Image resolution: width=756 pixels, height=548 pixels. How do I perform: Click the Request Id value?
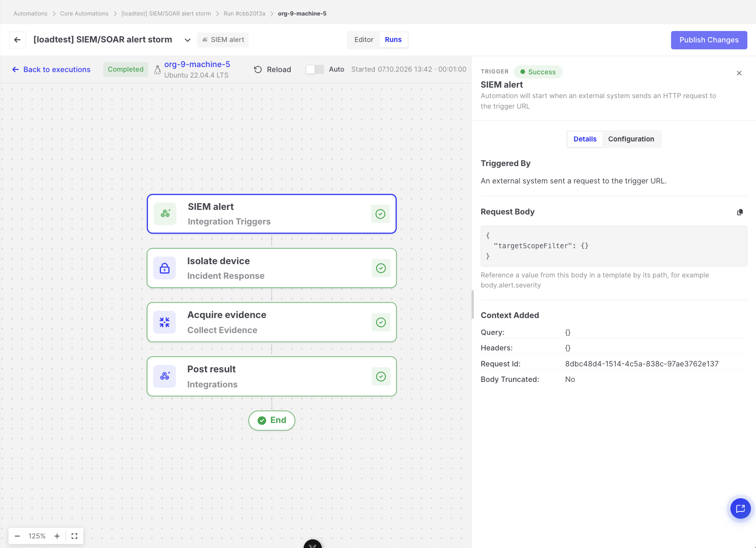pyautogui.click(x=642, y=364)
